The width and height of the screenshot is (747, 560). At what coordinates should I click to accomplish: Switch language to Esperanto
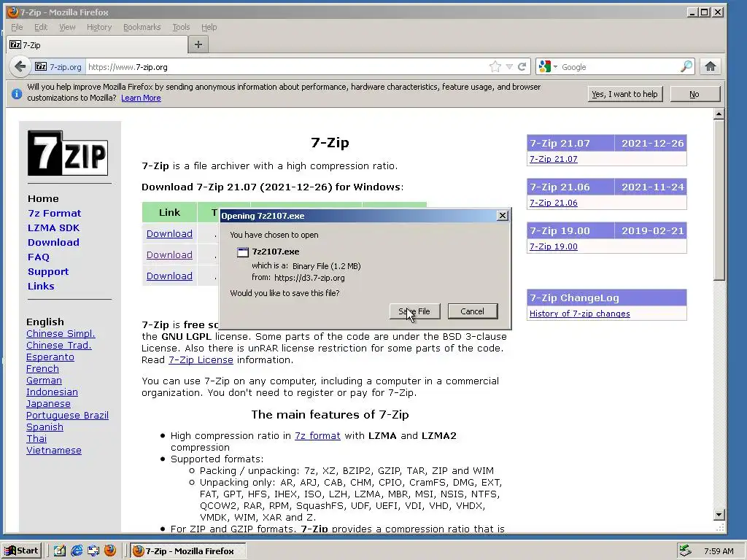coord(50,357)
